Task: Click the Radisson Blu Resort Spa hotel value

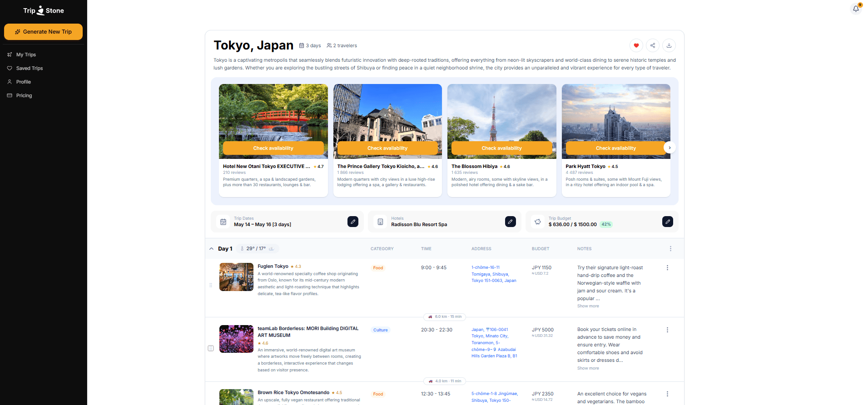Action: pos(419,225)
